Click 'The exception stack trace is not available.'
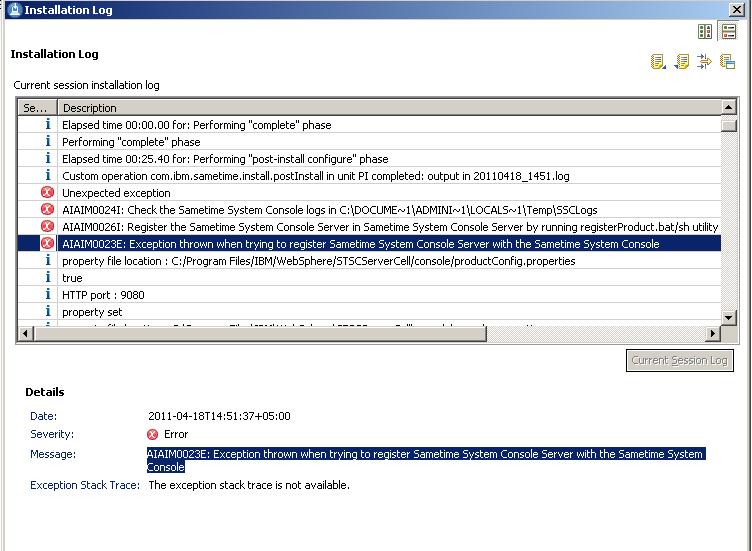This screenshot has width=752, height=551. click(x=249, y=485)
